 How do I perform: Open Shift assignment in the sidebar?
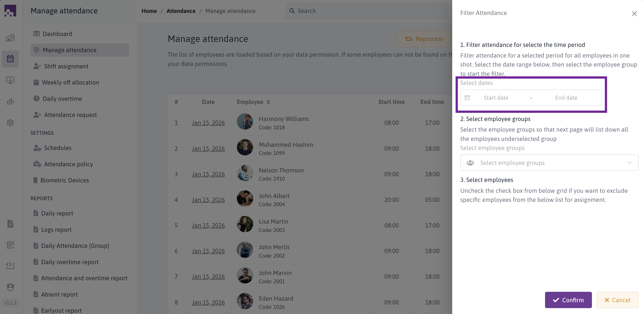(x=66, y=66)
